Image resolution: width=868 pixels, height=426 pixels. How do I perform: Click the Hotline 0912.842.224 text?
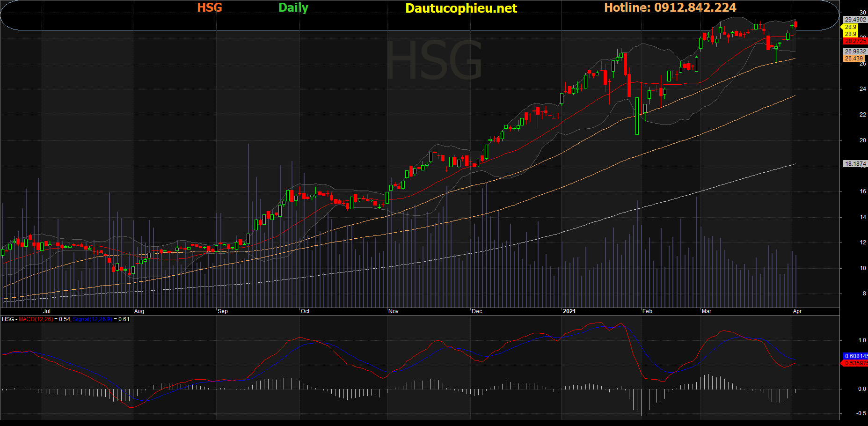tap(670, 7)
